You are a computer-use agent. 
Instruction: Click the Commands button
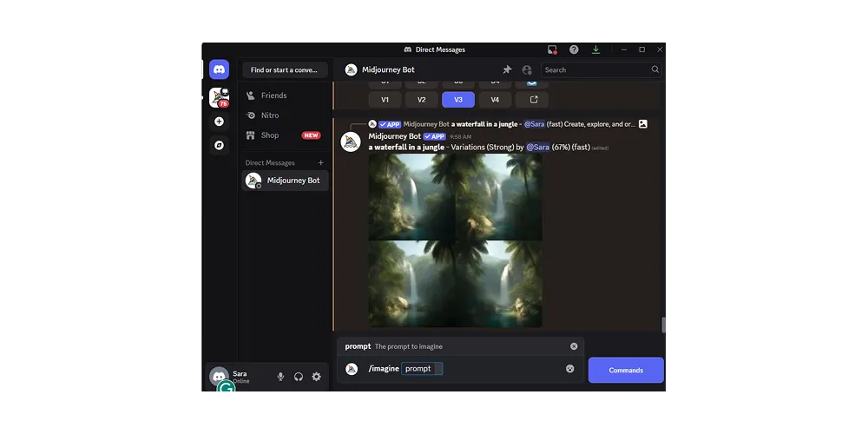coord(626,370)
